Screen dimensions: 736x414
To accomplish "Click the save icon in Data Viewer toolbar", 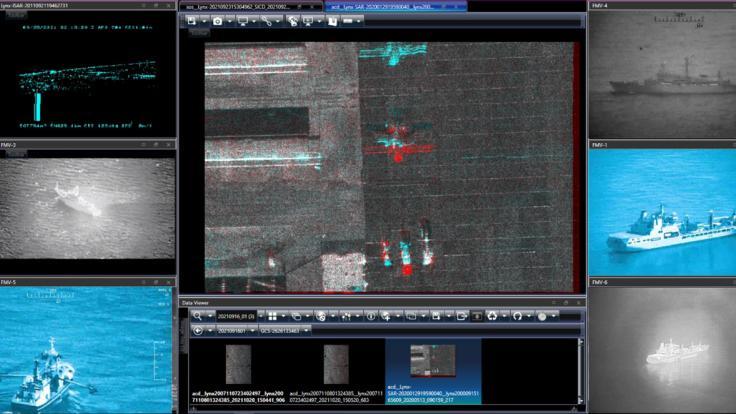I will coord(436,316).
